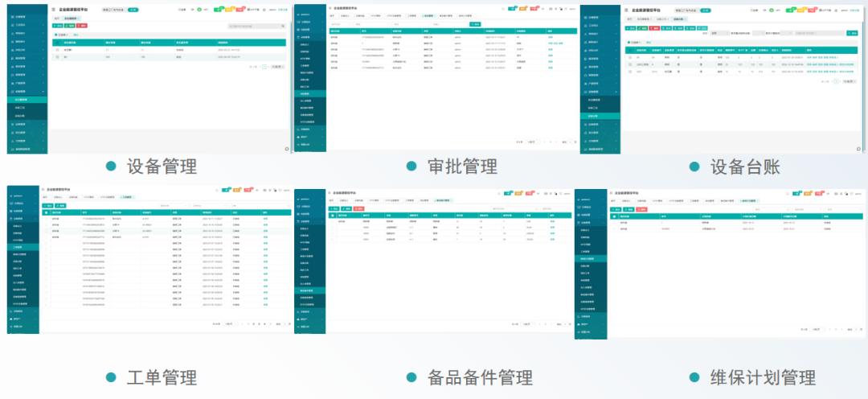Select highlighted sidebar item in 设备台账 panel
This screenshot has height=399, width=868.
click(600, 117)
